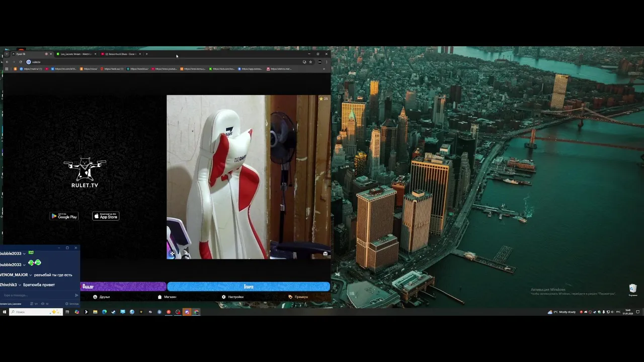The width and height of the screenshot is (644, 362).
Task: Bookmark this page with the star icon
Action: [310, 62]
